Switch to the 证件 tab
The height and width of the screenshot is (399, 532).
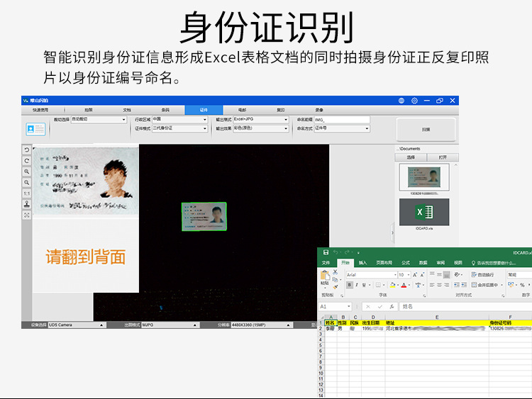coord(204,110)
